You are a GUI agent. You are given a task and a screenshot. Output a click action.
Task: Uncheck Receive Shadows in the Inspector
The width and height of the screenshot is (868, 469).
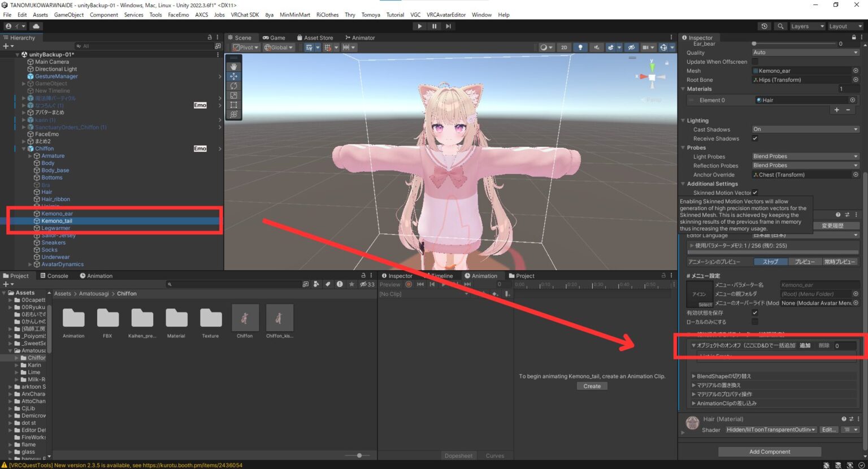(x=755, y=138)
